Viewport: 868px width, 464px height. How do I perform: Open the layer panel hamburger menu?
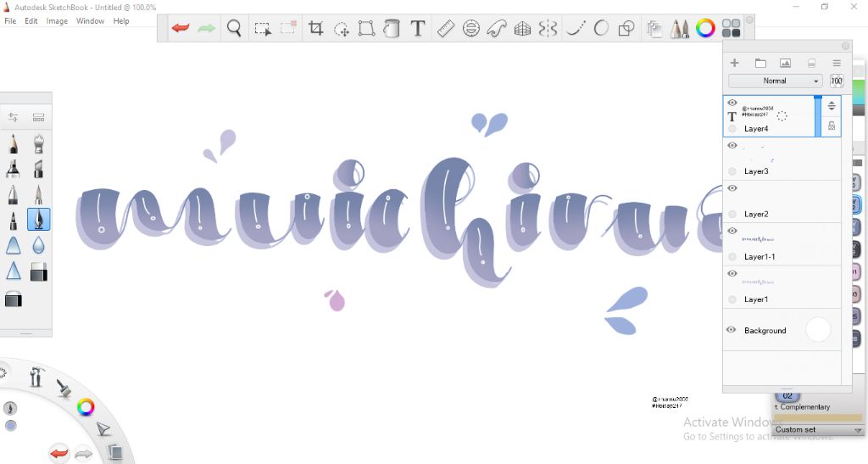837,63
